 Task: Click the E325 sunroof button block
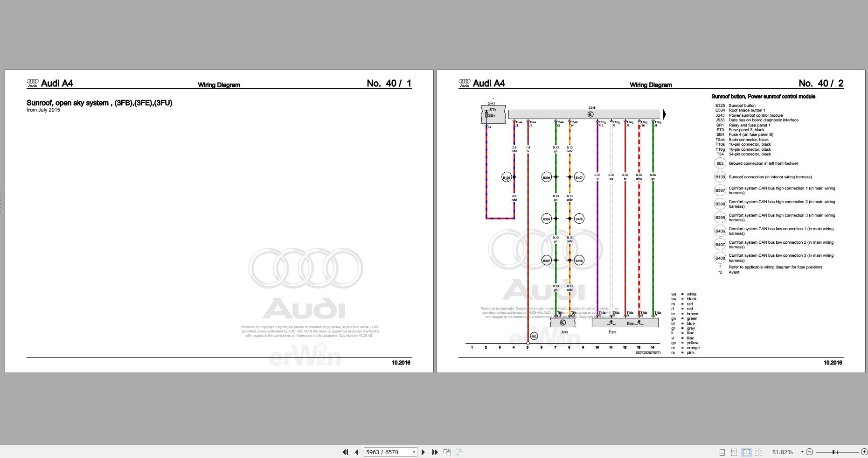(625, 323)
